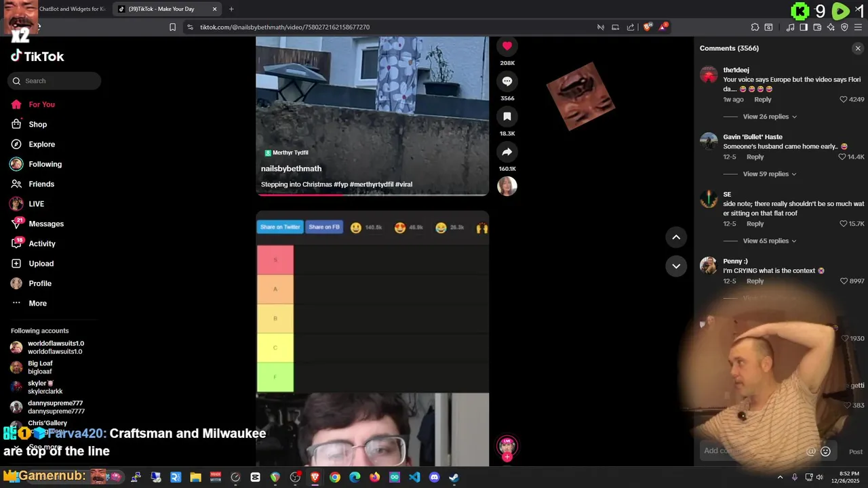Open comments via the speech bubble icon
The image size is (868, 488).
pos(507,81)
